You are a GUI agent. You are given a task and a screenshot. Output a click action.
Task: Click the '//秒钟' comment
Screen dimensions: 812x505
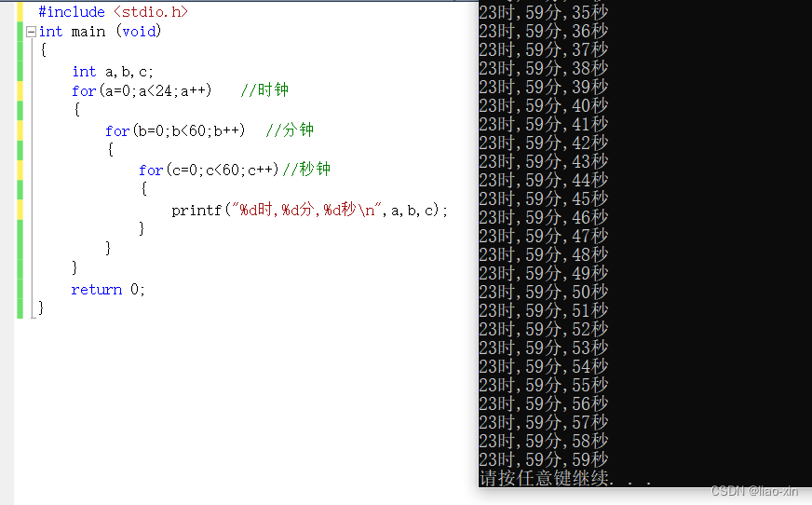point(306,170)
